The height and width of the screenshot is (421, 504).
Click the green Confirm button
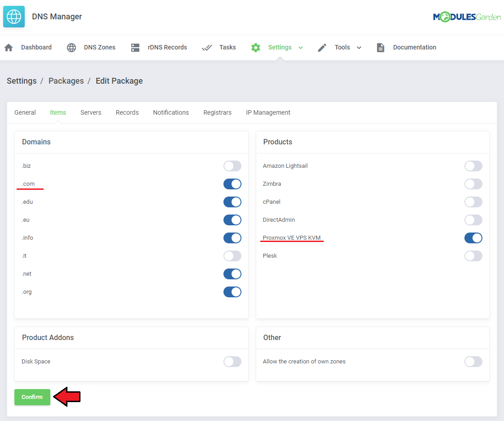coord(32,397)
